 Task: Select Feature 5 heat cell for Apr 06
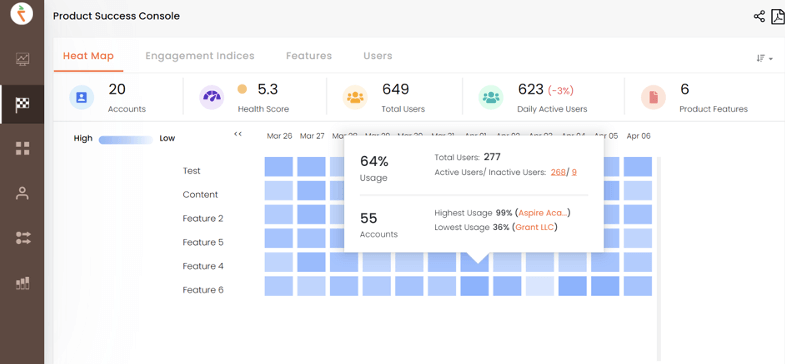[x=638, y=238]
